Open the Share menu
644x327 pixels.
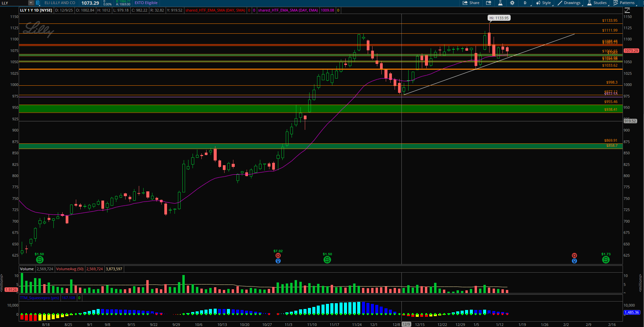pyautogui.click(x=471, y=3)
